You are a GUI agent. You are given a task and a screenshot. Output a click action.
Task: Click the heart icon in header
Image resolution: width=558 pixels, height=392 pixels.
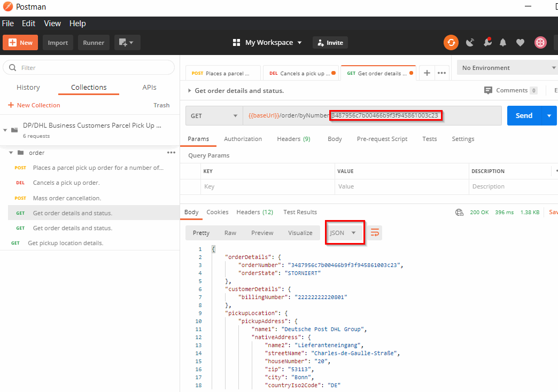tap(520, 43)
